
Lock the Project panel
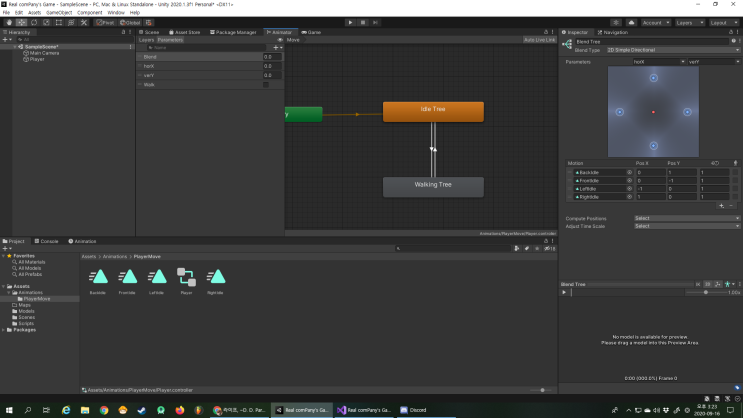coord(546,241)
